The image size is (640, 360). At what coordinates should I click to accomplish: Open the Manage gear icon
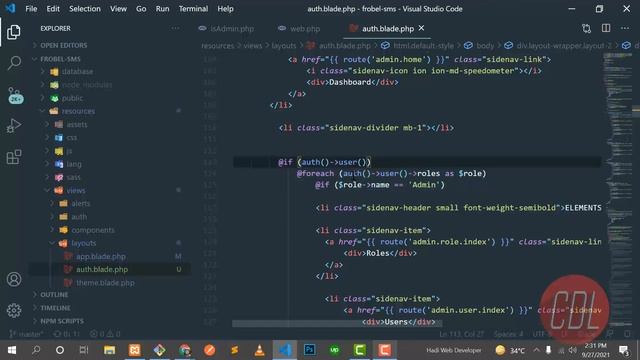click(x=14, y=311)
